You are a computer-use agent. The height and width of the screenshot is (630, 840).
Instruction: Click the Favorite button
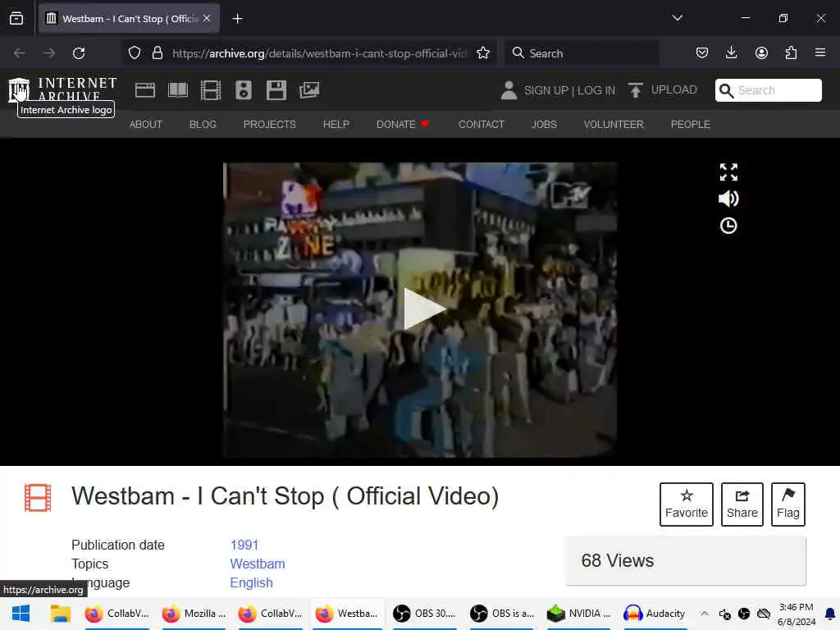point(687,504)
